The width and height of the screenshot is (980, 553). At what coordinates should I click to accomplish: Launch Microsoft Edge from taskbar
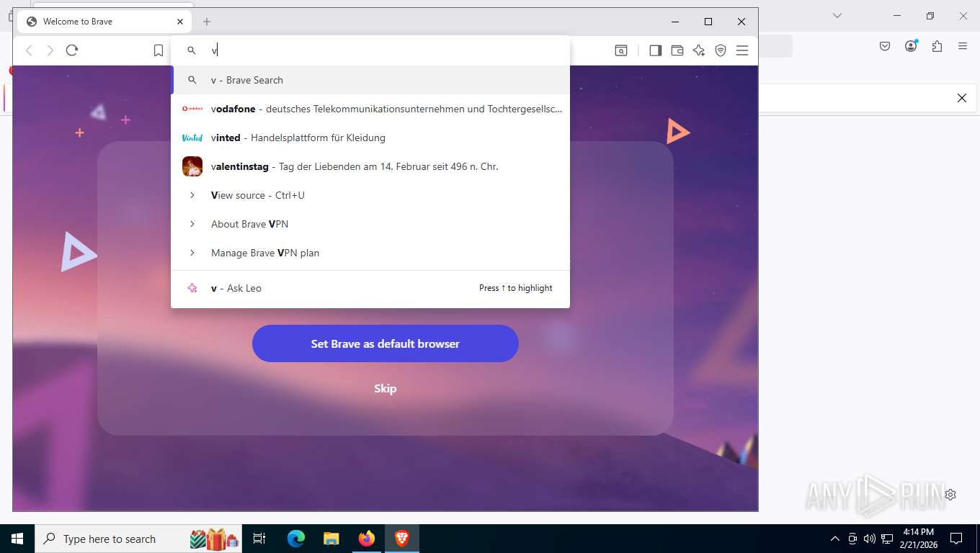coord(295,539)
